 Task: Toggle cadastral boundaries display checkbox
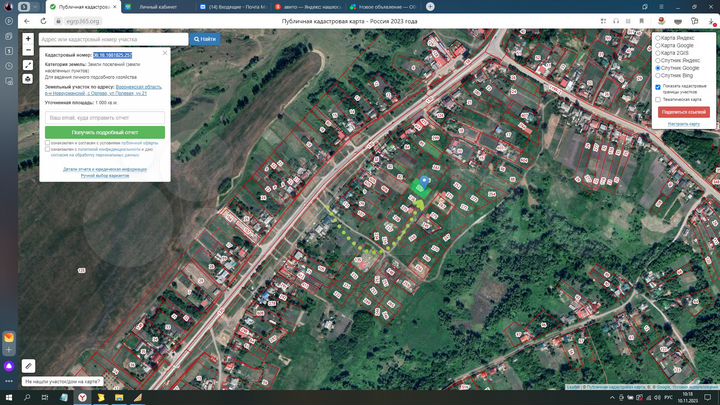pyautogui.click(x=658, y=86)
